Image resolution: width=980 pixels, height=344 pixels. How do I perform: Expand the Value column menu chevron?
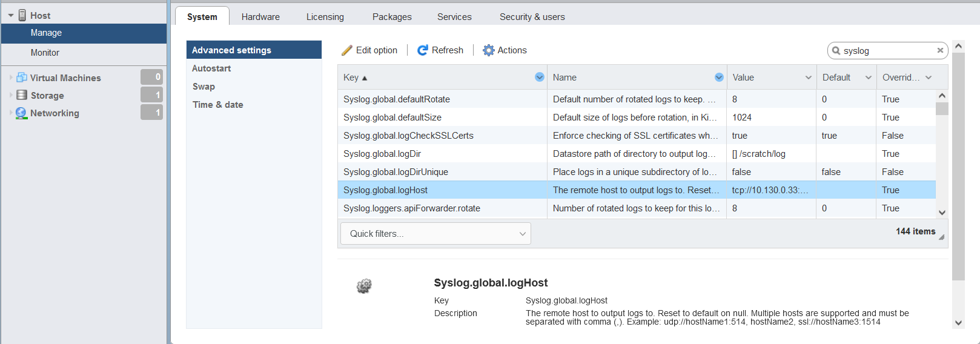pyautogui.click(x=808, y=78)
